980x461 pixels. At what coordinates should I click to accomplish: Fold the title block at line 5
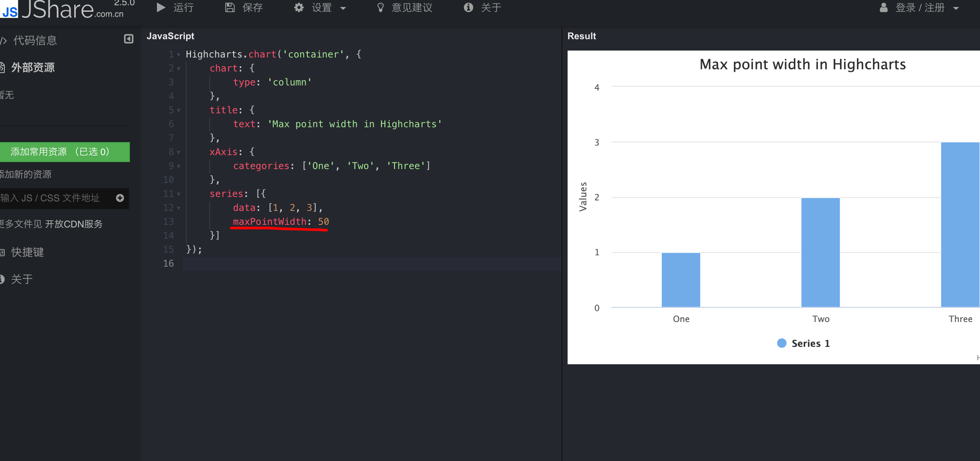[x=179, y=111]
